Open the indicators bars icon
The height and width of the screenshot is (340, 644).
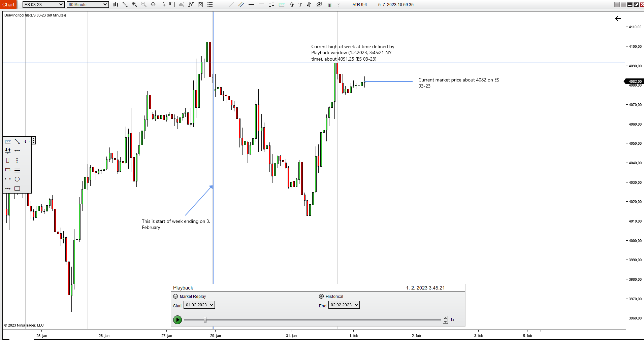coord(182,4)
